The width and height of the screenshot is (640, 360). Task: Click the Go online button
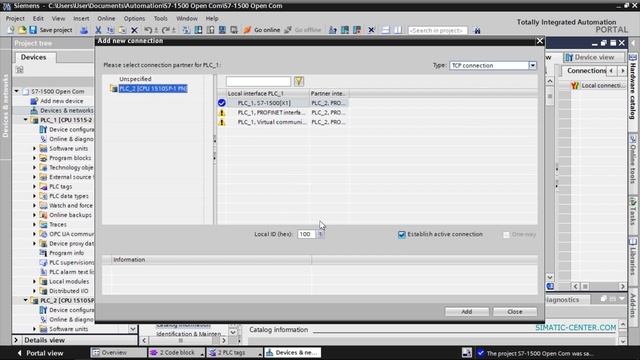[262, 30]
